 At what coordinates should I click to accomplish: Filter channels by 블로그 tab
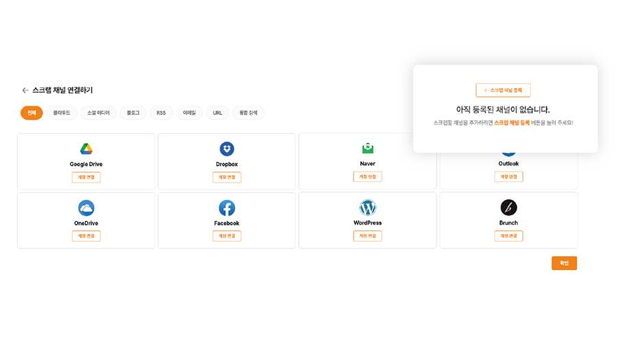tap(133, 113)
